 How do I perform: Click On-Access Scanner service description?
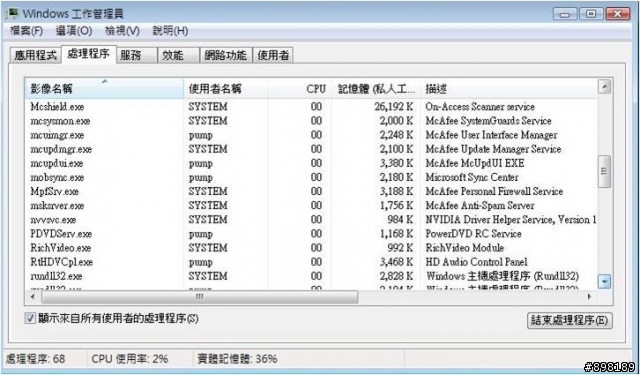click(x=480, y=107)
